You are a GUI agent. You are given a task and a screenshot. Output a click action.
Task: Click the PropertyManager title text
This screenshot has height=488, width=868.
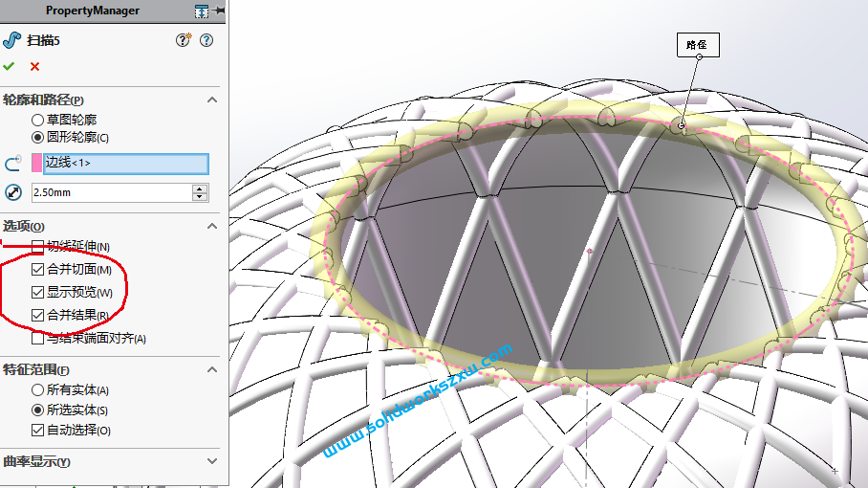tap(93, 11)
